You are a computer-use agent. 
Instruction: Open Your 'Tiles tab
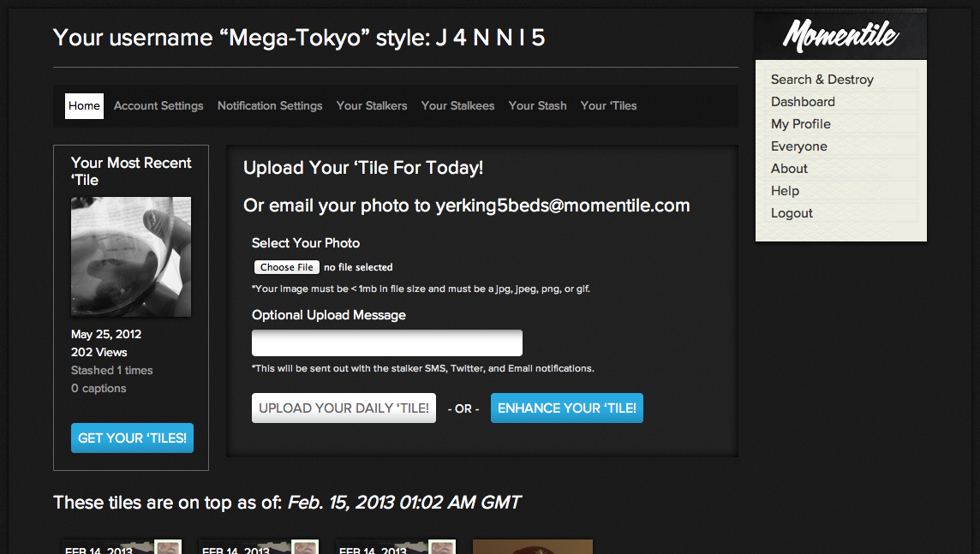click(x=609, y=105)
